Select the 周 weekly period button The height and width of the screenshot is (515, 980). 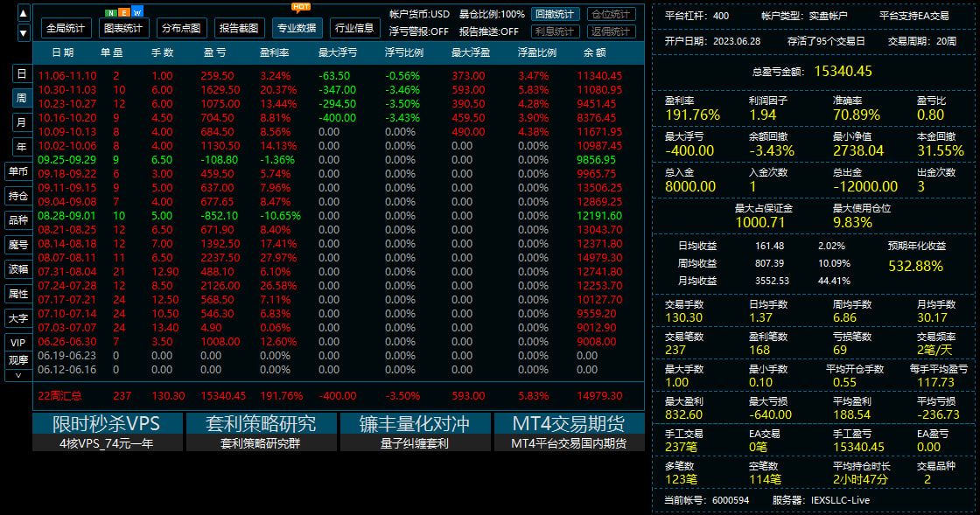[21, 98]
